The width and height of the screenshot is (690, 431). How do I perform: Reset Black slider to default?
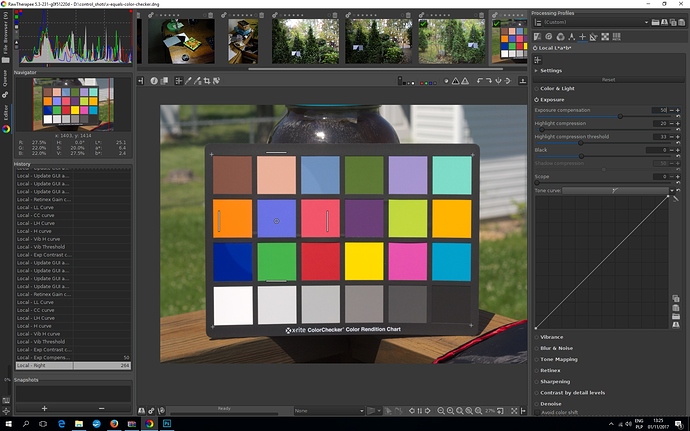click(x=678, y=156)
